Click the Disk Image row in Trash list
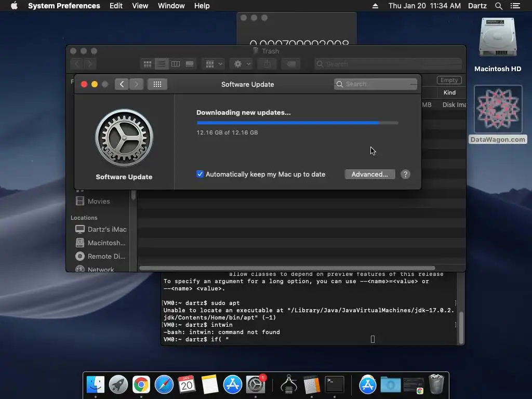 coord(444,105)
